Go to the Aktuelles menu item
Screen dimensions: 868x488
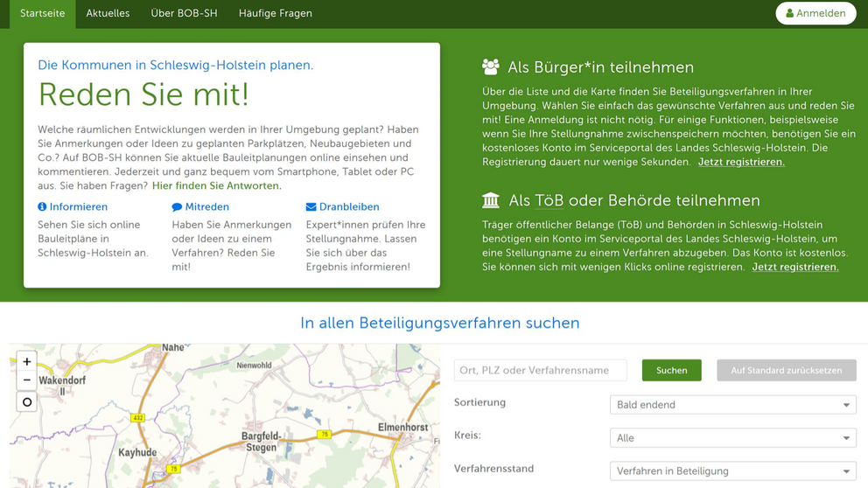click(x=108, y=14)
